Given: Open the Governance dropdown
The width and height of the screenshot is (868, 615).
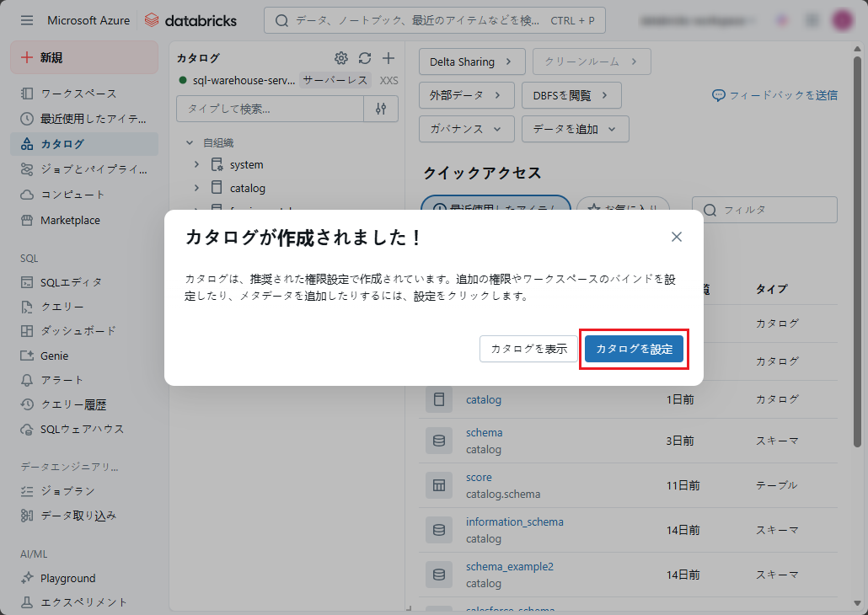Looking at the screenshot, I should (467, 129).
